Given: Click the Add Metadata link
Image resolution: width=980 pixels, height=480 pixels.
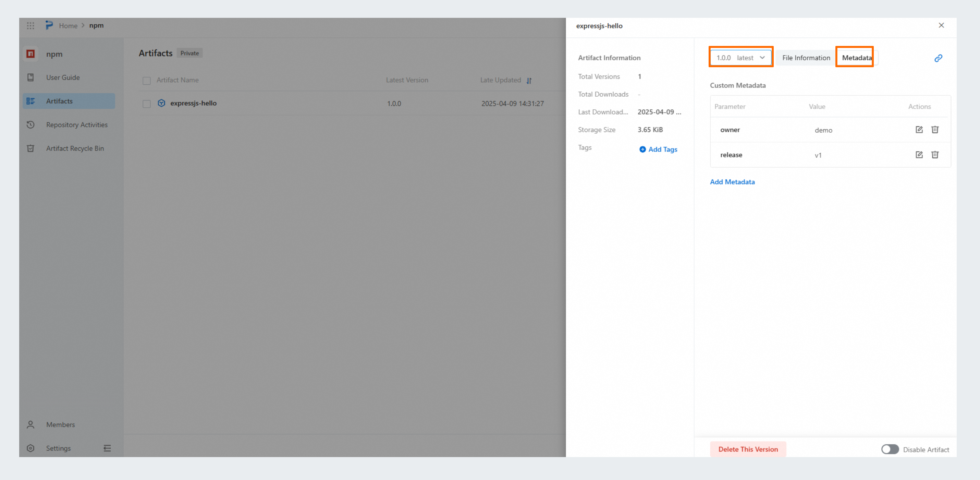Looking at the screenshot, I should 732,182.
